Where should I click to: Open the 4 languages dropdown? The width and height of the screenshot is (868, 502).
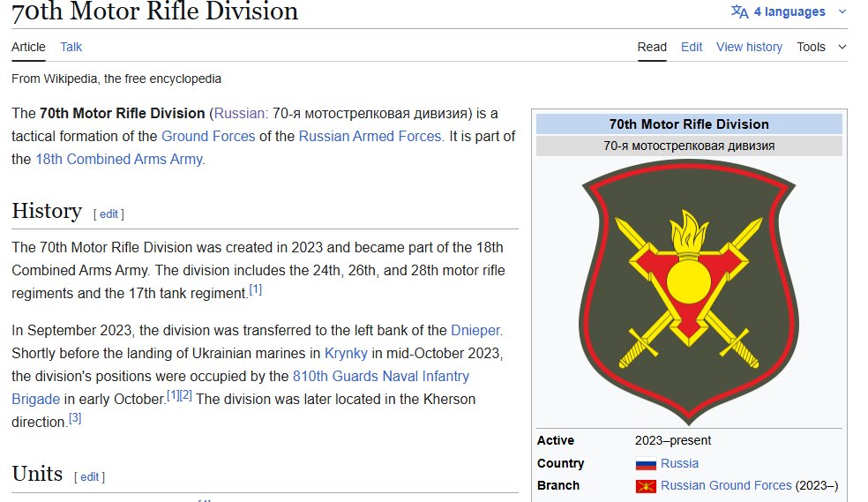coord(789,11)
